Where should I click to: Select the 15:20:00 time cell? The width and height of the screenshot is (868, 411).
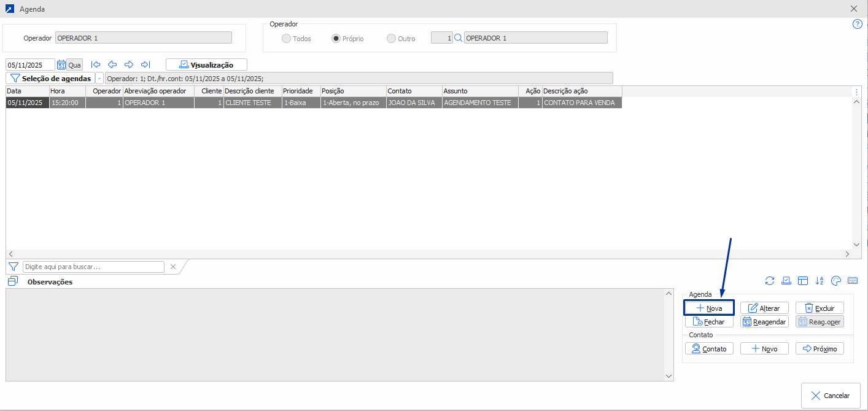pos(68,103)
